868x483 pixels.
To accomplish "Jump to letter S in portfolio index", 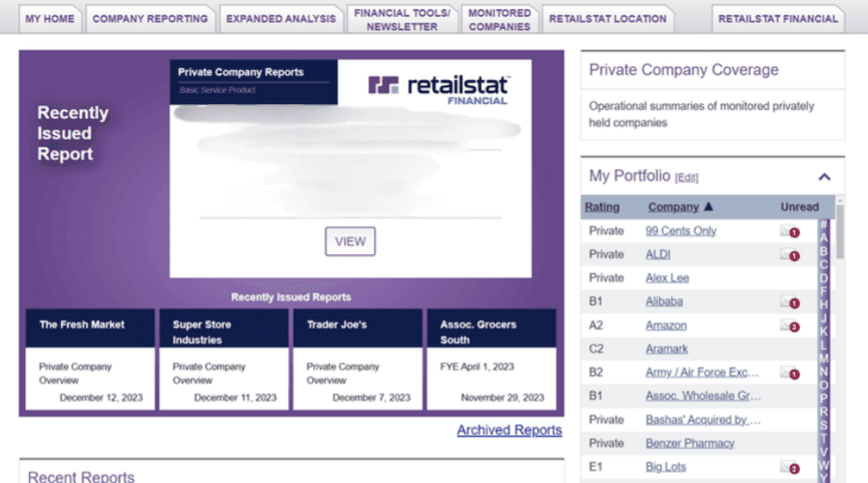I will tap(823, 425).
